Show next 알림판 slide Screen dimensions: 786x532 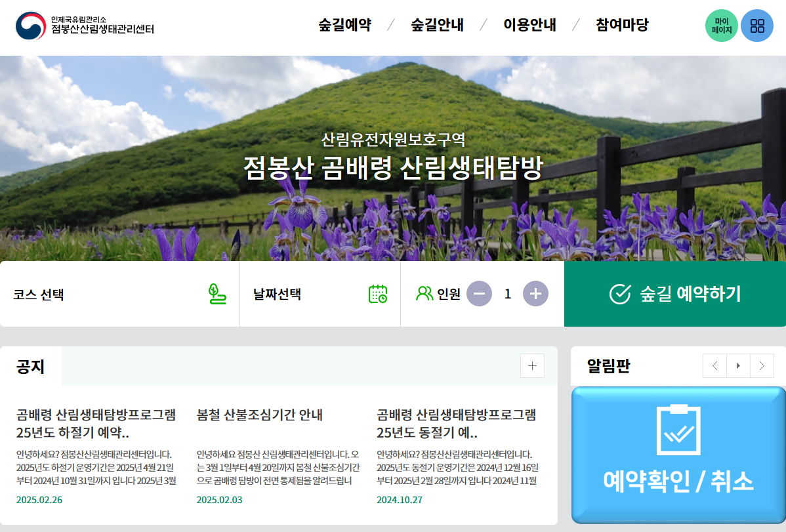pos(762,366)
